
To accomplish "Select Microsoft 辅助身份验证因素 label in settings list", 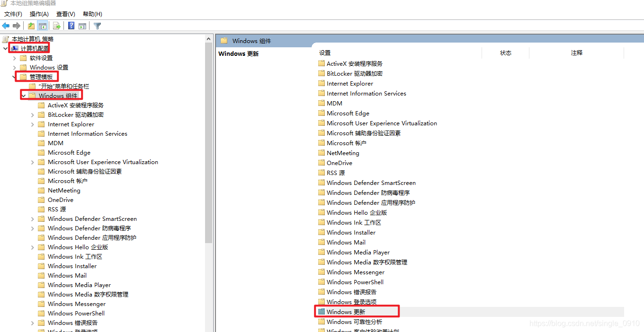I will (364, 133).
